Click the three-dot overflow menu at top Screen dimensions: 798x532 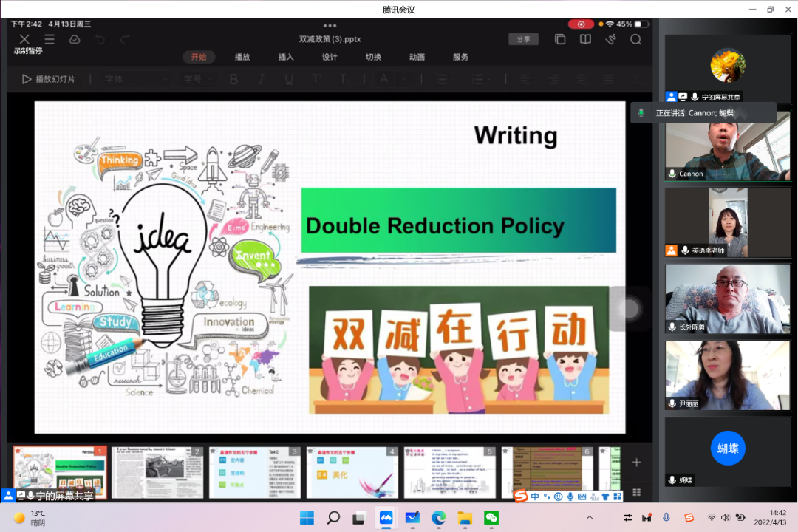(x=330, y=25)
